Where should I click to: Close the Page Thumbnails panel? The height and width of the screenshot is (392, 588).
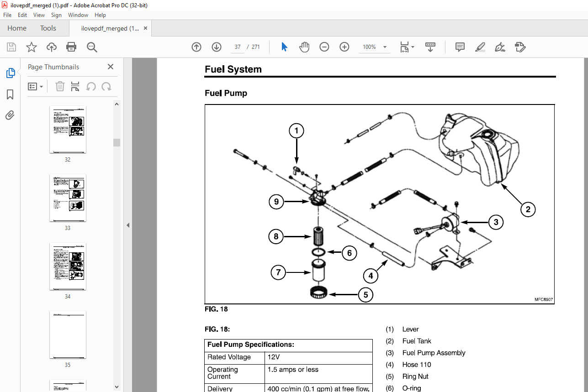tap(111, 67)
